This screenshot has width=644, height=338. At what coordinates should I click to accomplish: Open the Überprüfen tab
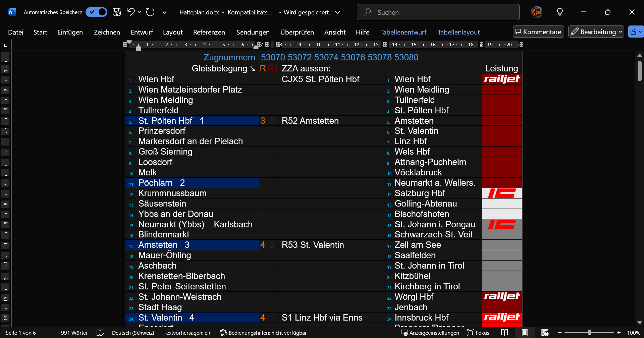click(297, 32)
